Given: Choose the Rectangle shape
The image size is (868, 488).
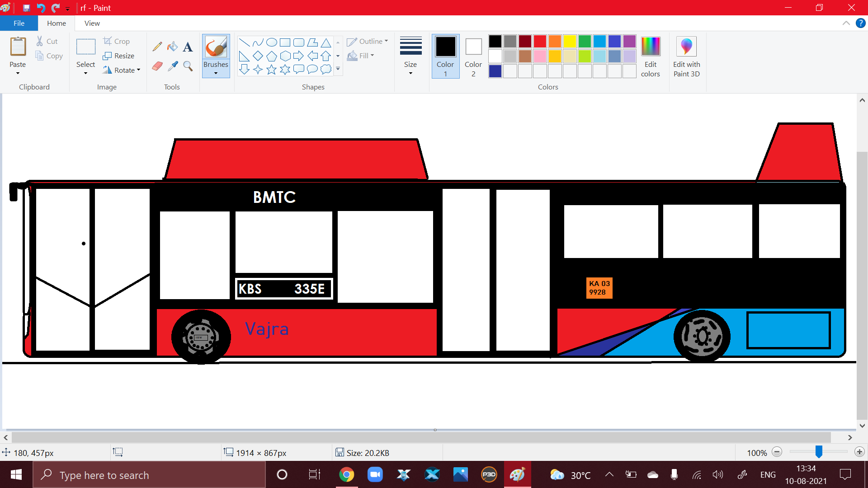Looking at the screenshot, I should coord(285,42).
